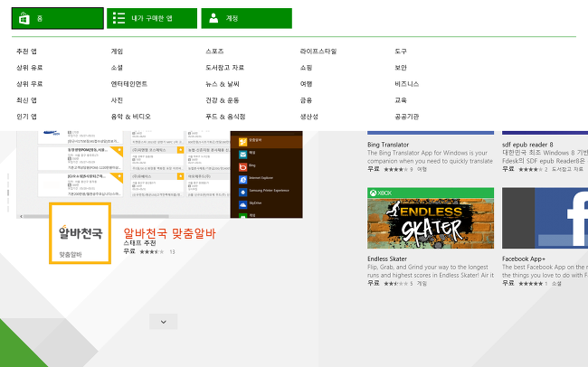This screenshot has width=588, height=367.
Task: Browse the 보안 category
Action: (x=401, y=68)
